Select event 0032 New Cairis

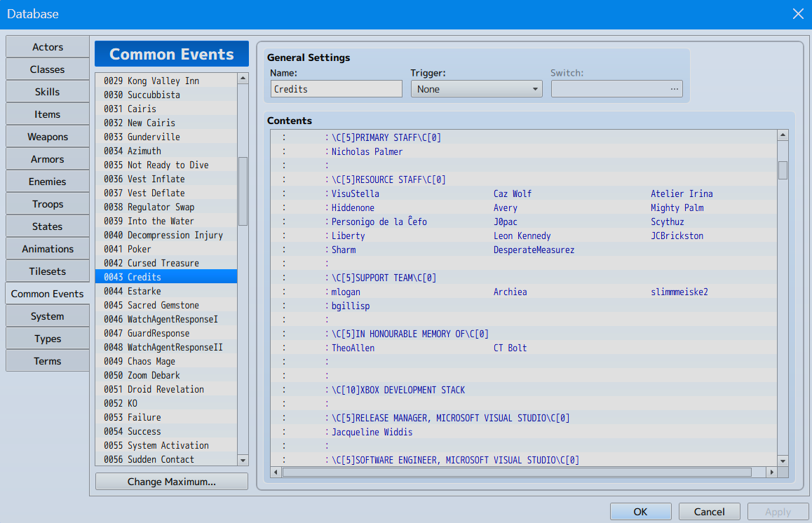pyautogui.click(x=166, y=123)
